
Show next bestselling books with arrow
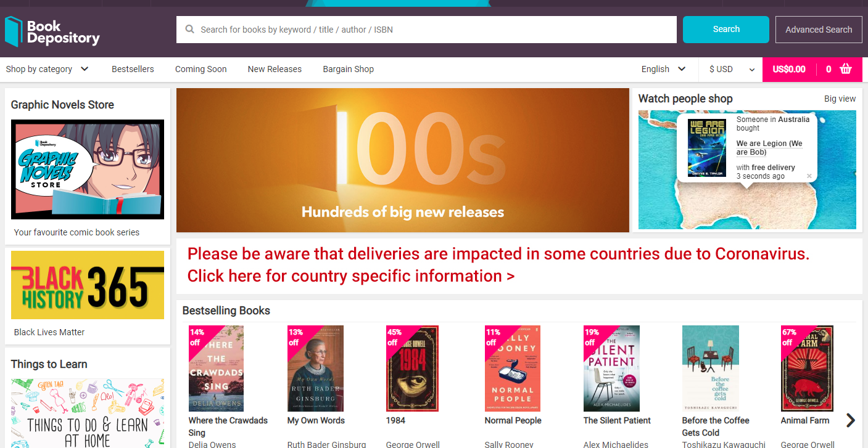point(851,420)
